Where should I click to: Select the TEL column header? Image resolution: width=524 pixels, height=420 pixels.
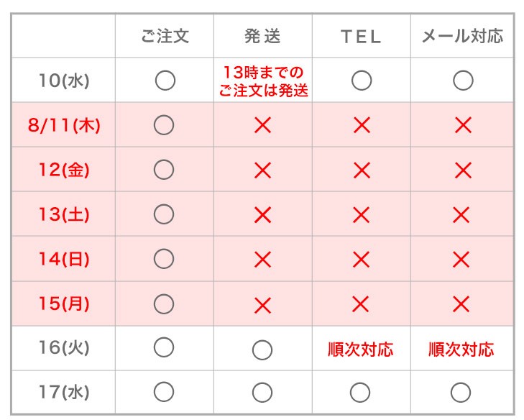coord(361,37)
